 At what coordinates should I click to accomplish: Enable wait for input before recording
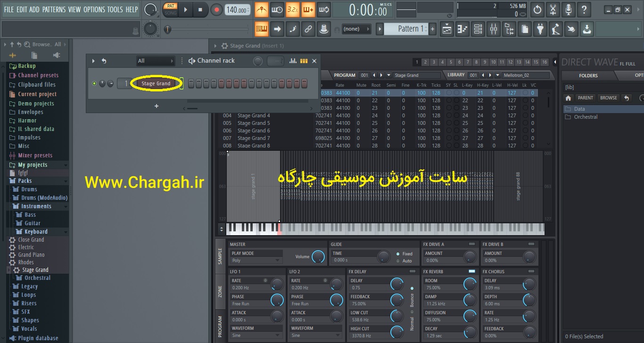click(x=277, y=9)
